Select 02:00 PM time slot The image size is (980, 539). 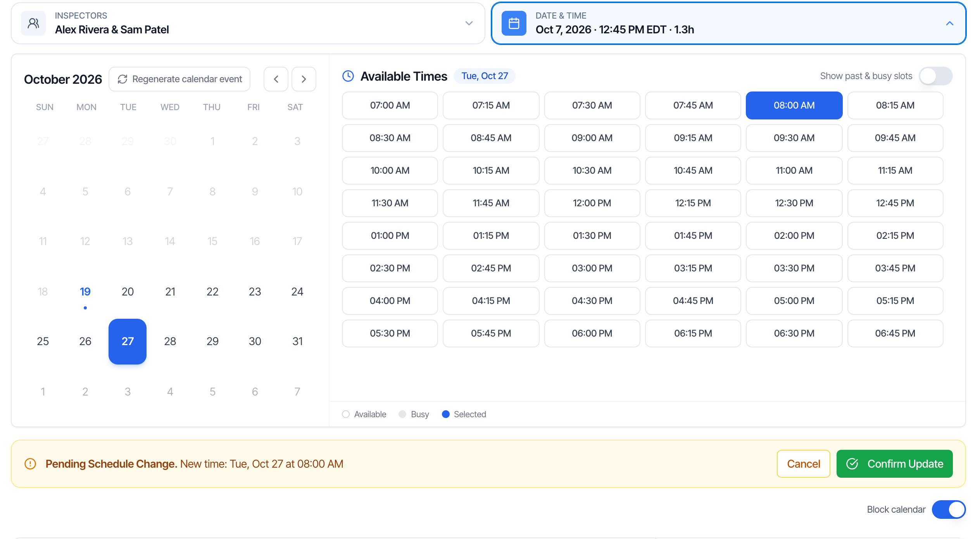click(x=794, y=236)
